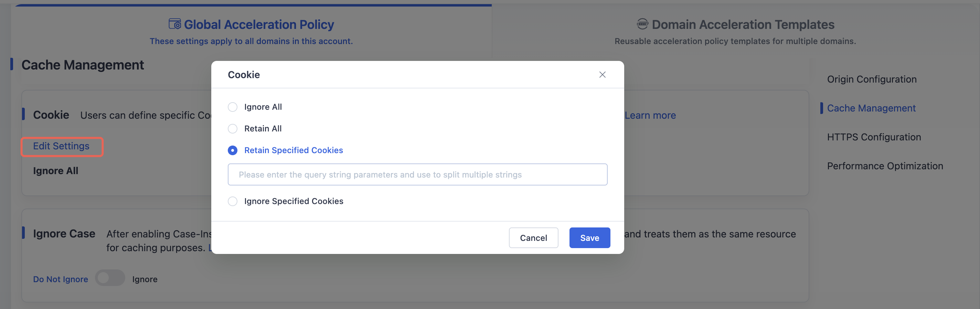Jump to Origin Configuration section
The image size is (980, 309).
[x=872, y=79]
